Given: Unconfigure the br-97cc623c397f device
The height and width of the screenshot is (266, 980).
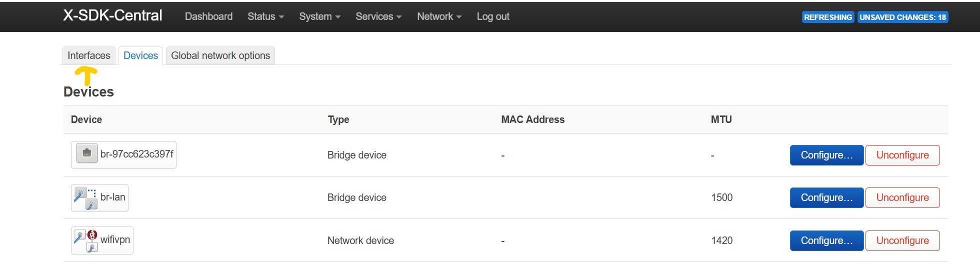Looking at the screenshot, I should click(x=902, y=155).
